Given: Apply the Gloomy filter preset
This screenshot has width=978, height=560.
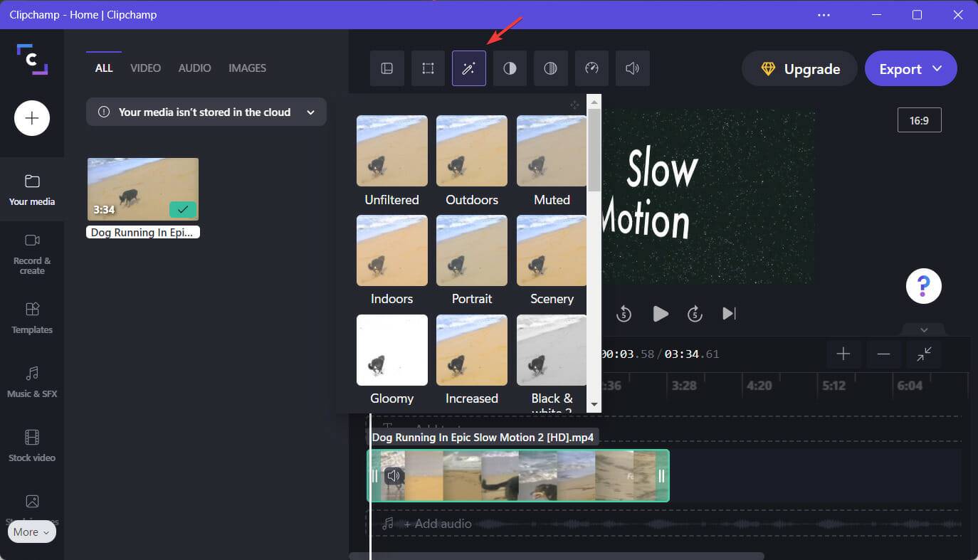Looking at the screenshot, I should pyautogui.click(x=391, y=349).
